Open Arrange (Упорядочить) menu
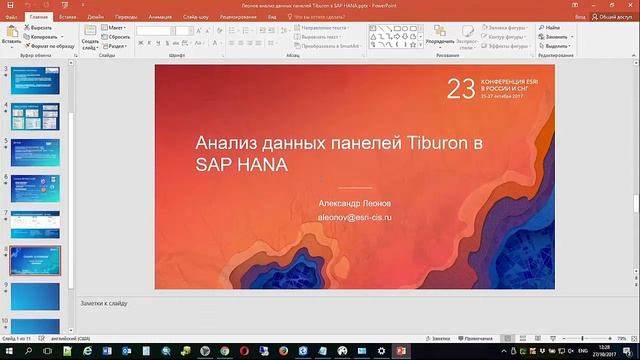This screenshot has width=640, height=360. click(440, 36)
